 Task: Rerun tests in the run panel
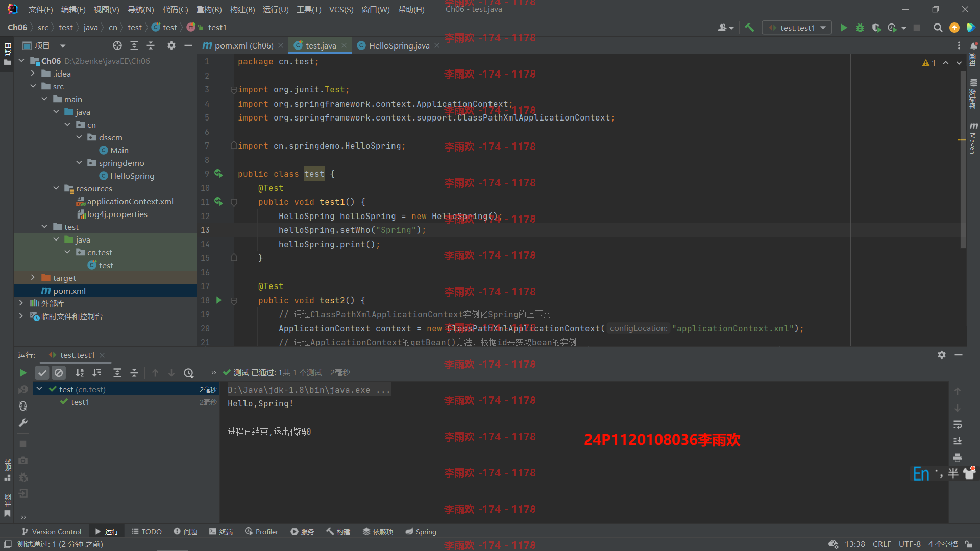point(23,373)
